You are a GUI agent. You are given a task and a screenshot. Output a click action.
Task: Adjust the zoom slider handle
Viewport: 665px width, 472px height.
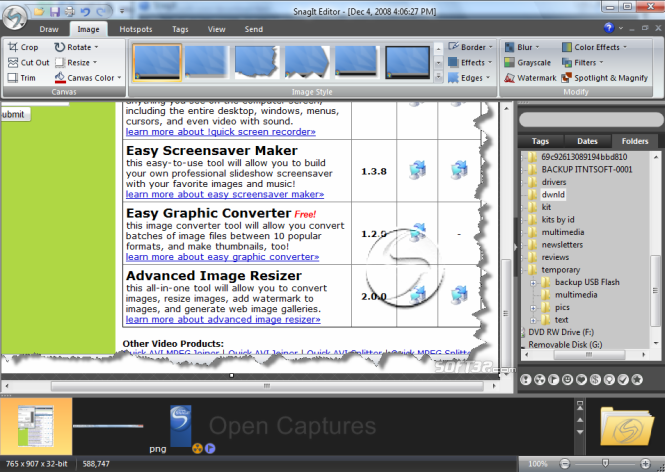click(x=605, y=463)
